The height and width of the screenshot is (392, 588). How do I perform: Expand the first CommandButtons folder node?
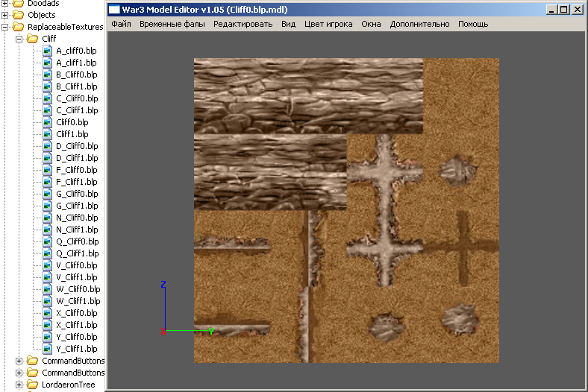(19, 361)
